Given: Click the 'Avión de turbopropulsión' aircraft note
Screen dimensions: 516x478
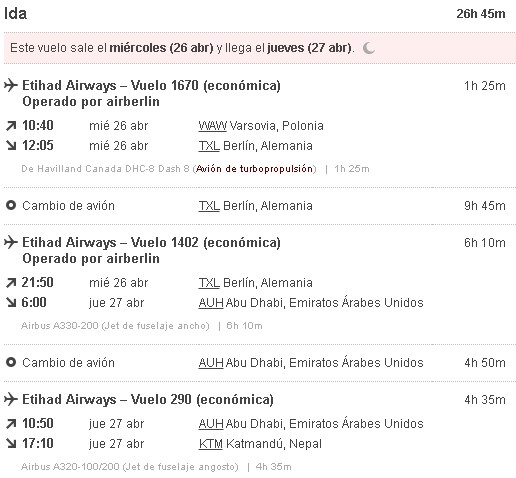Looking at the screenshot, I should click(x=255, y=169).
